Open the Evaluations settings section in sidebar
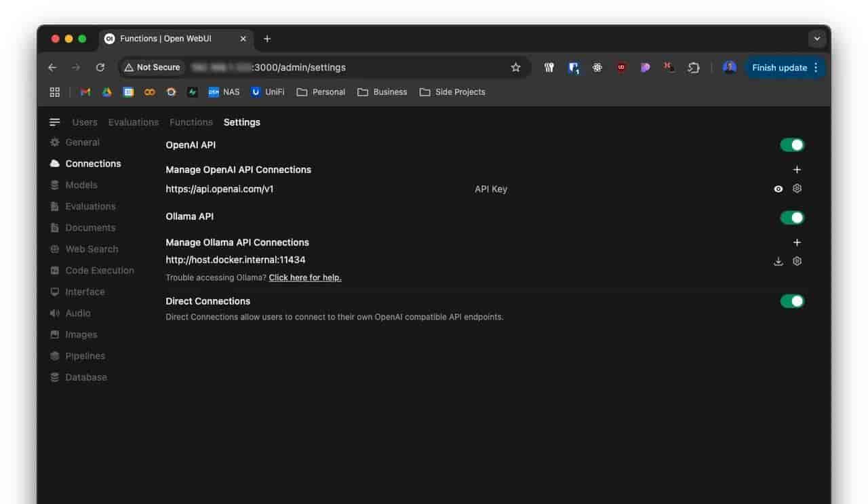Screen dimensions: 868x504 (x=83, y=206)
